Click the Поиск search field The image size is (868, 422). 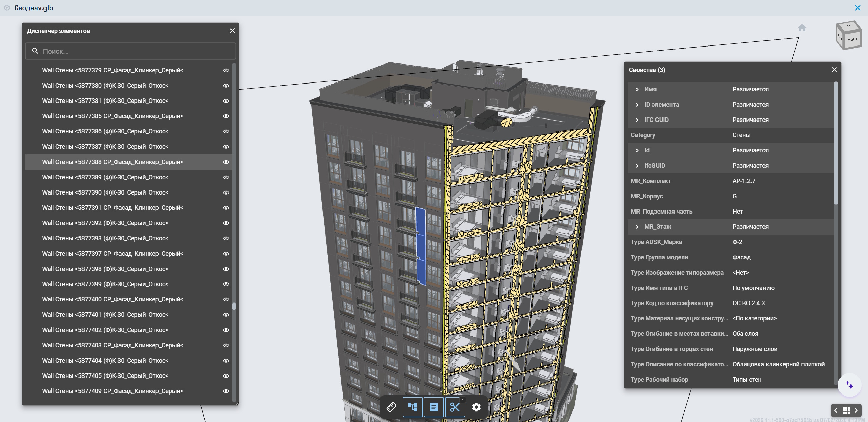(x=130, y=51)
